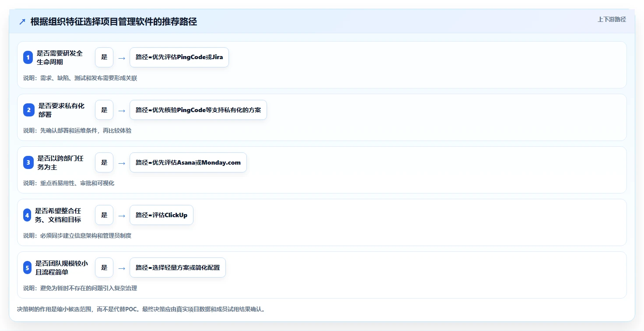Click the 是 box in the 整合任务、文档和目标 row
Image resolution: width=644 pixels, height=331 pixels.
pos(104,215)
